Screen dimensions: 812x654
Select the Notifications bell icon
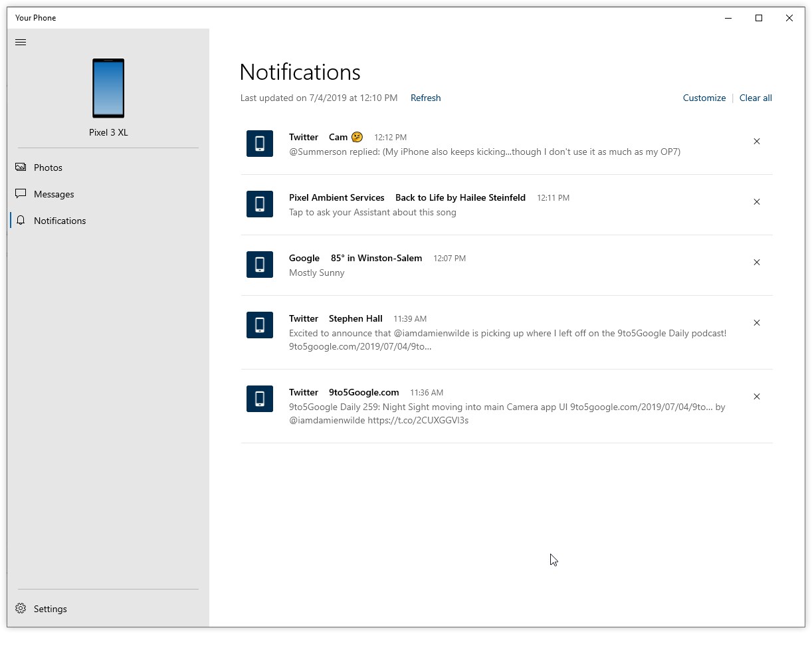(21, 221)
